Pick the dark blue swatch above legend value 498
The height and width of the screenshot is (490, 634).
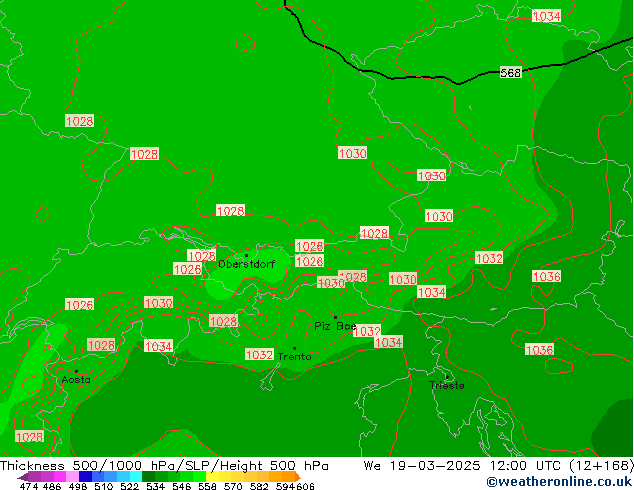pyautogui.click(x=85, y=476)
